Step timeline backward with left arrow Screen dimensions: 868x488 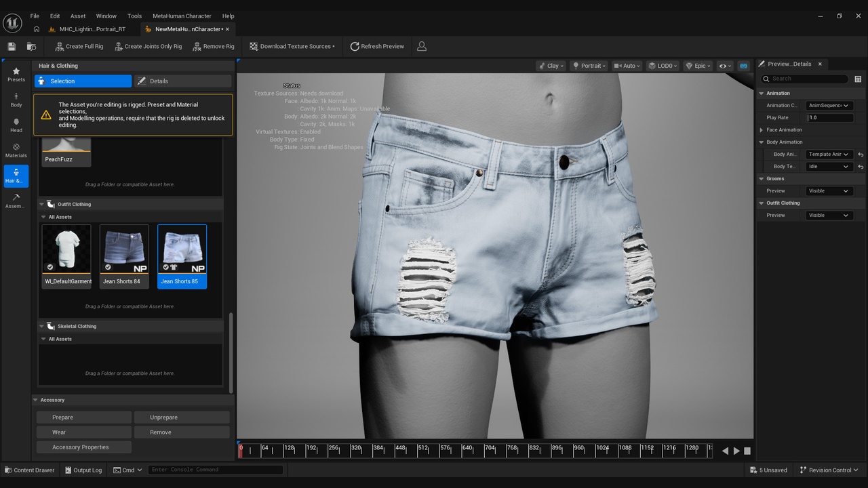(725, 451)
